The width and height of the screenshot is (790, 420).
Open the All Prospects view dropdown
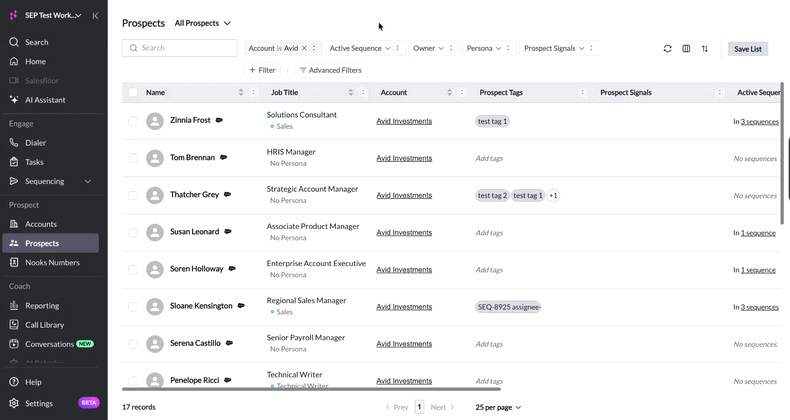click(x=203, y=23)
